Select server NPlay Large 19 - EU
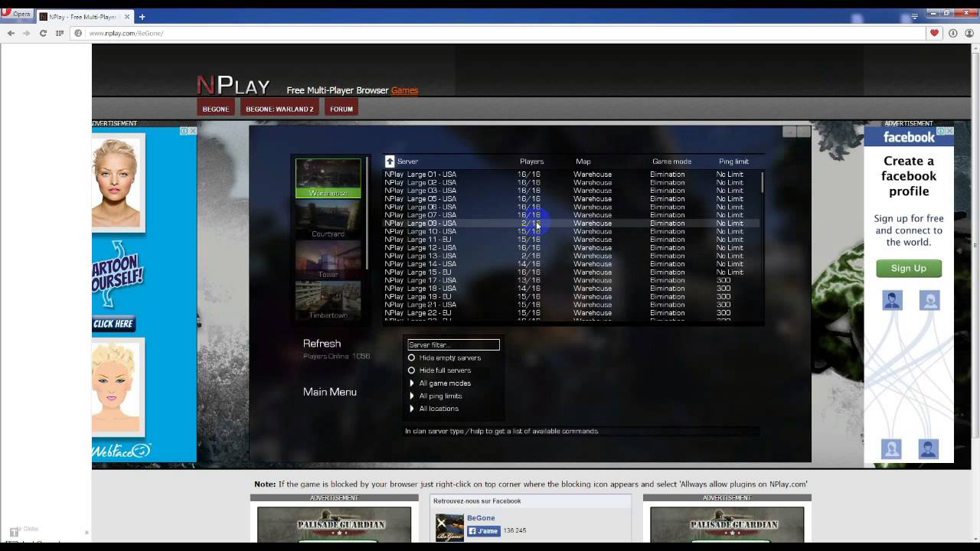The height and width of the screenshot is (551, 980). 571,297
